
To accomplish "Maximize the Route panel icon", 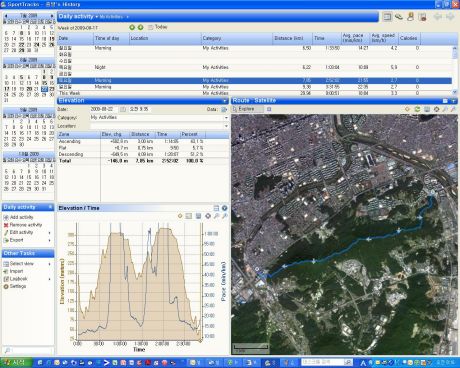I will tap(445, 101).
